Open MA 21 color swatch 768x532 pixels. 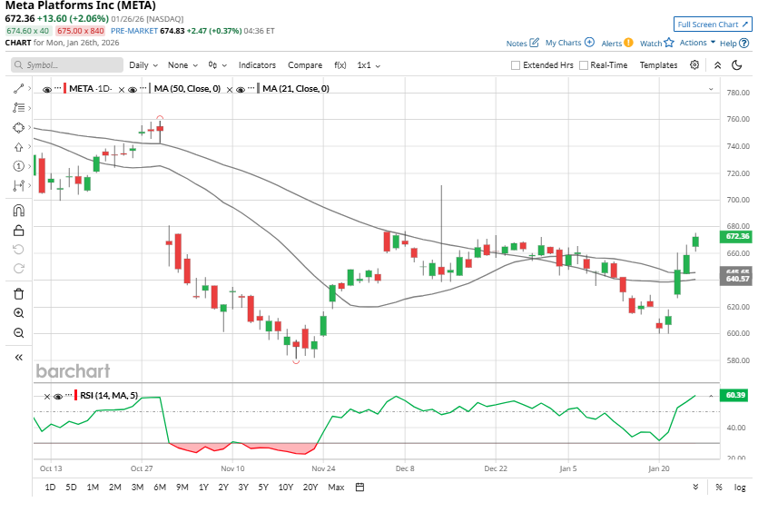(259, 89)
